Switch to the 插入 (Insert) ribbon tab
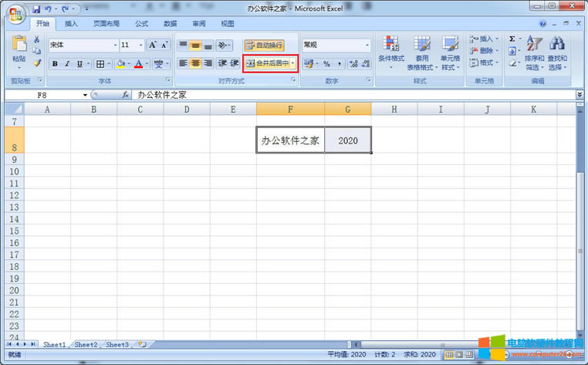The height and width of the screenshot is (365, 588). (x=71, y=24)
